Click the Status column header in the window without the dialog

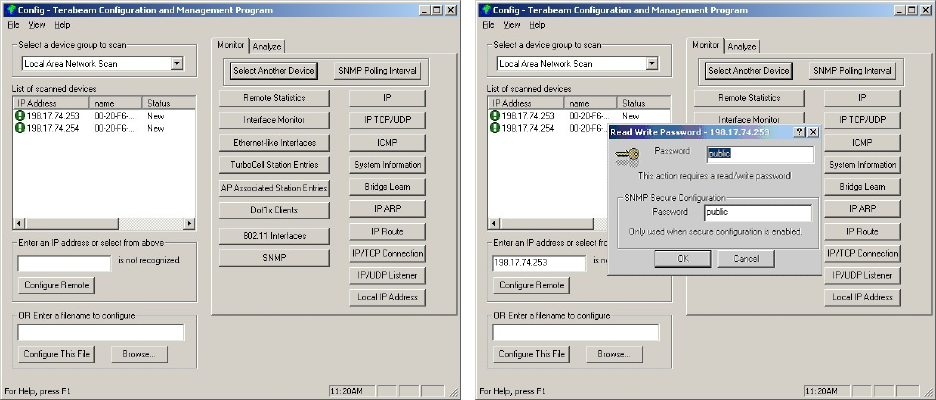(168, 103)
